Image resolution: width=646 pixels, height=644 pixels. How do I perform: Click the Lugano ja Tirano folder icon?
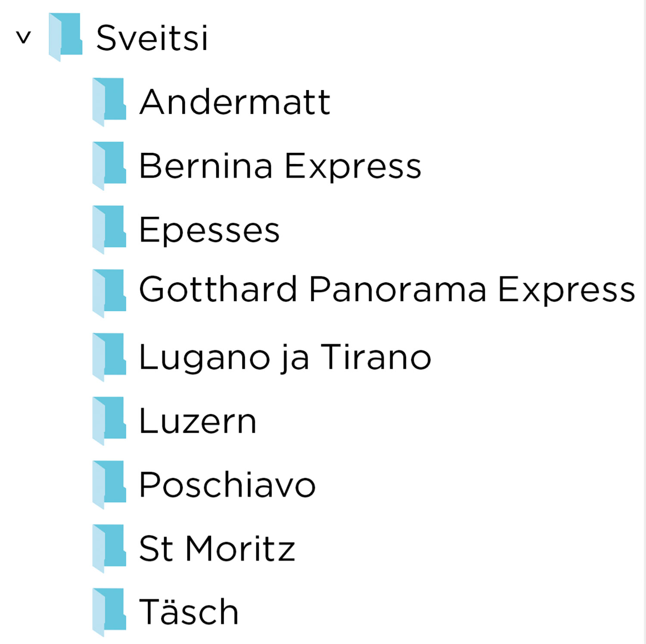109,357
